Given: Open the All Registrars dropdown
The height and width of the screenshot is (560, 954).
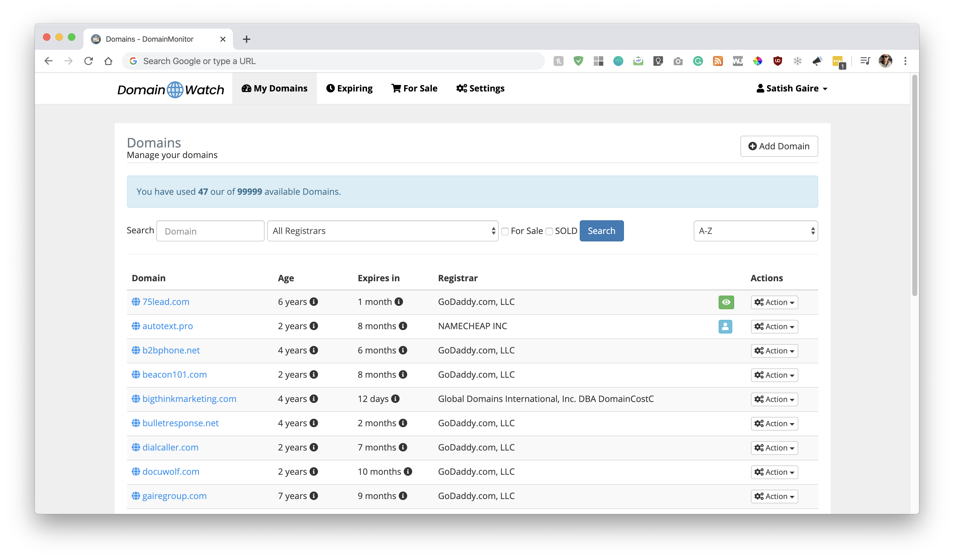Looking at the screenshot, I should coord(382,231).
